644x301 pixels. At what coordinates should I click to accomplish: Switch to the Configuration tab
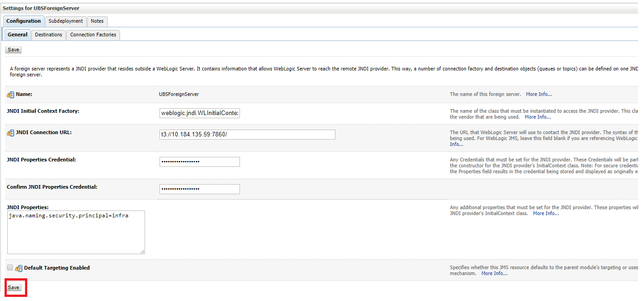(x=24, y=21)
